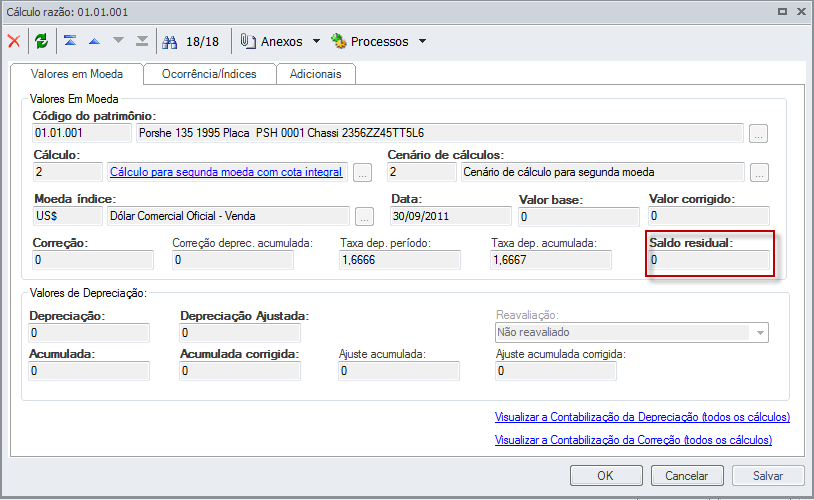Click the US$ Moeda índice field
The width and height of the screenshot is (814, 500).
[x=67, y=216]
